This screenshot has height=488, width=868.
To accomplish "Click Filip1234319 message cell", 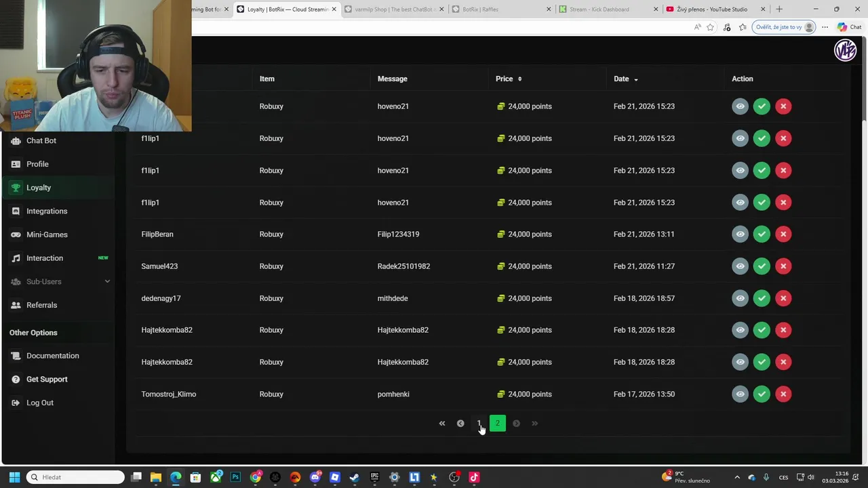I will [x=398, y=234].
